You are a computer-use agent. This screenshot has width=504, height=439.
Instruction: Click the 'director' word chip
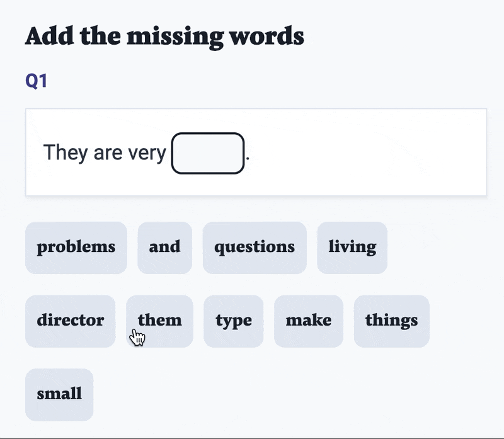(x=71, y=321)
